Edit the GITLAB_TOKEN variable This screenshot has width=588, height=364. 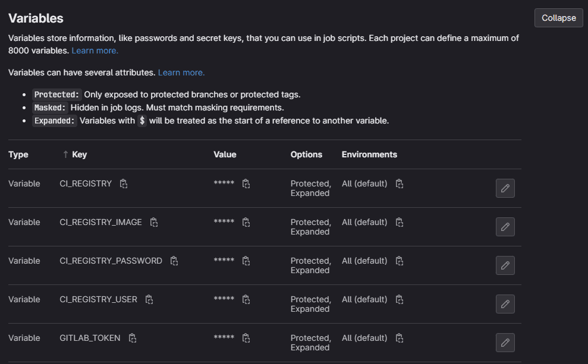click(x=505, y=343)
